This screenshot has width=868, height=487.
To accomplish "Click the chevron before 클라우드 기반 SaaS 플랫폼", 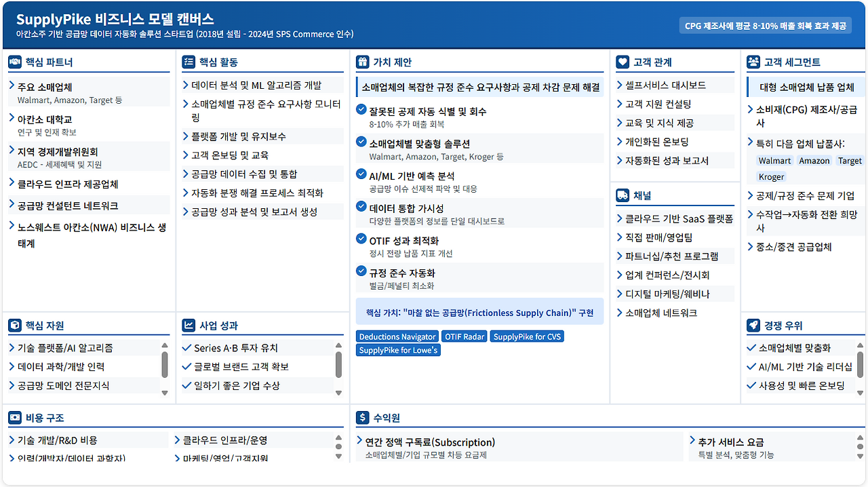I will pos(620,219).
